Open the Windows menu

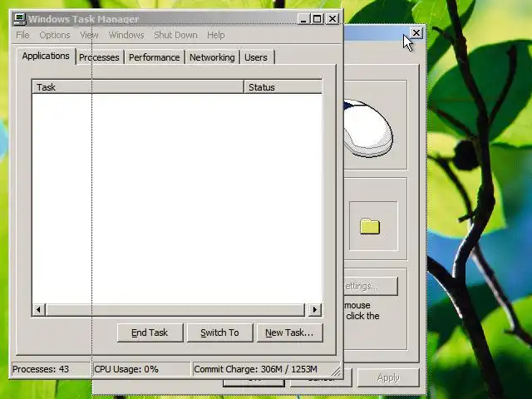[126, 35]
